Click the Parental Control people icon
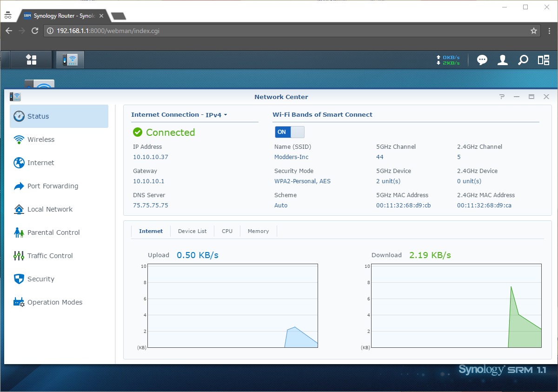The width and height of the screenshot is (558, 392). 19,233
